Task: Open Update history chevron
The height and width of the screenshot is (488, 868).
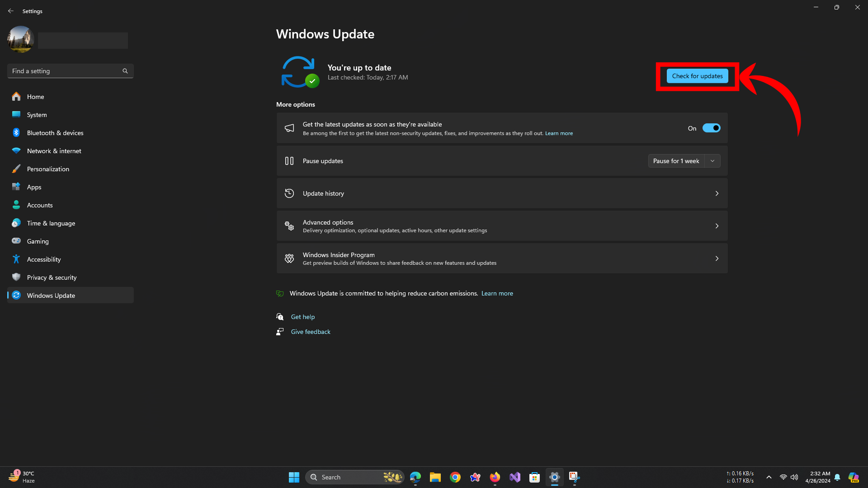Action: coord(717,193)
